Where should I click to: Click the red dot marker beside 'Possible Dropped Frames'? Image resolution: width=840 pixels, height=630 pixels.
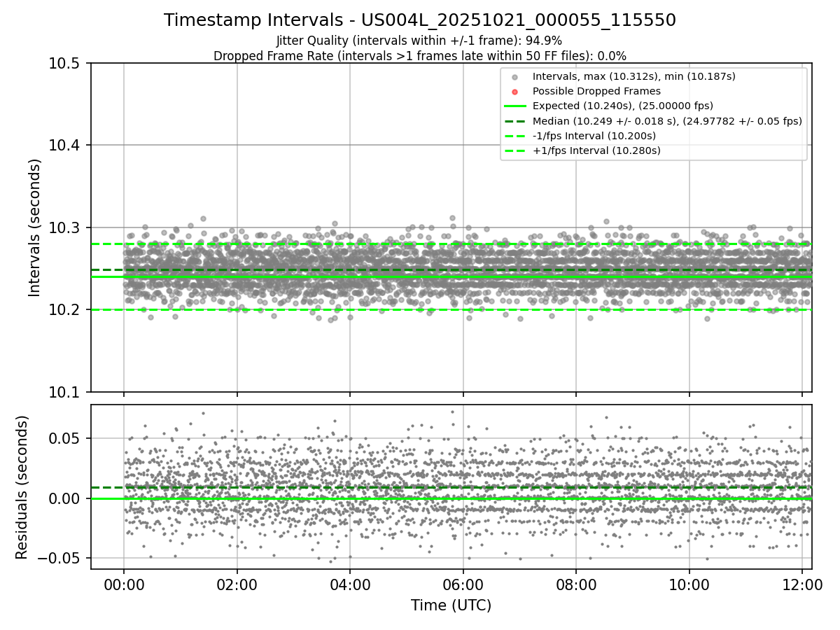(x=514, y=92)
